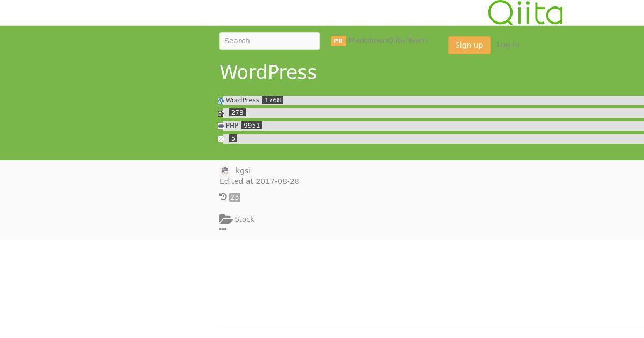Click the WordPress article title

[x=268, y=72]
